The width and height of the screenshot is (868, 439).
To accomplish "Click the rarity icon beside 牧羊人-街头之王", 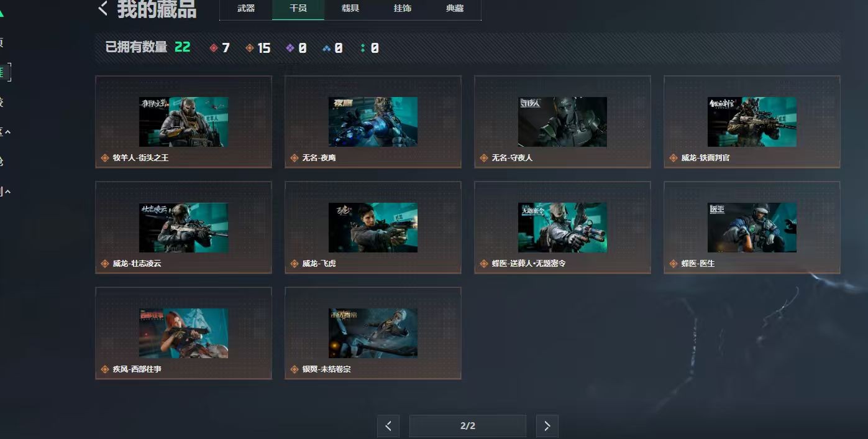I will pyautogui.click(x=105, y=158).
